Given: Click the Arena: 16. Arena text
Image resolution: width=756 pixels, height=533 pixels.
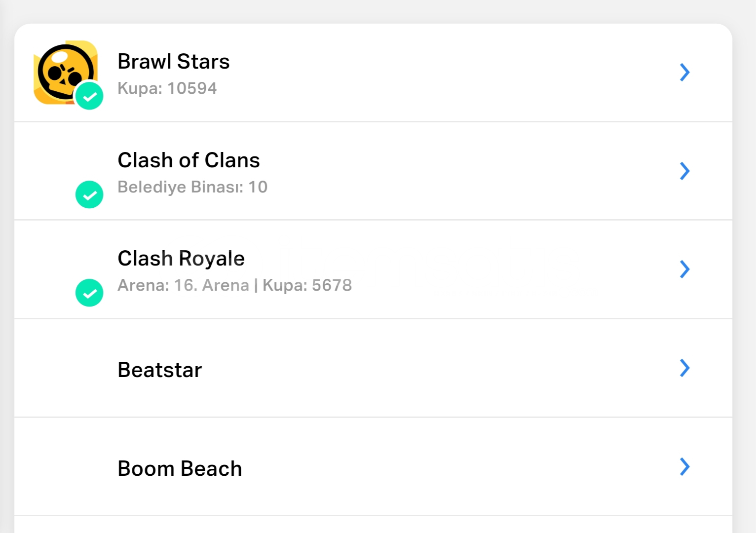Looking at the screenshot, I should click(183, 285).
